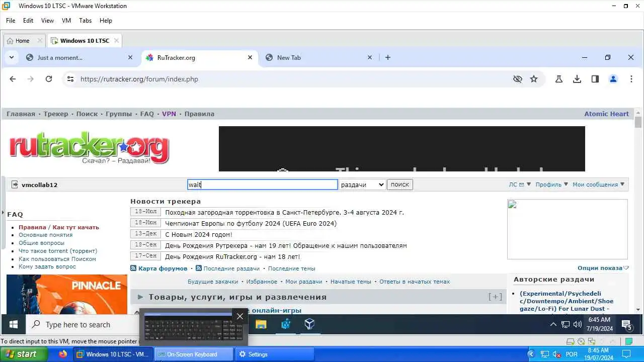Image resolution: width=644 pixels, height=362 pixels.
Task: Open Chrome downloads icon
Action: point(577,79)
